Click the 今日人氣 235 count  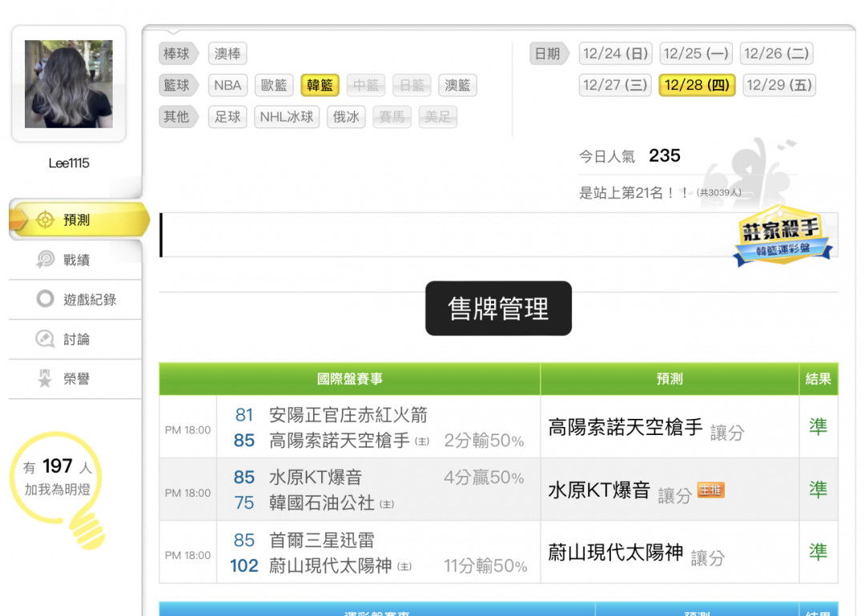click(x=630, y=156)
